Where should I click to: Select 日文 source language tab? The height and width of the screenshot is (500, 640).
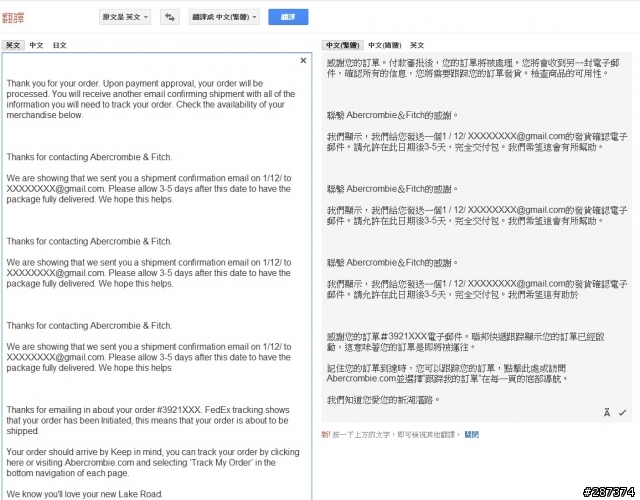60,45
